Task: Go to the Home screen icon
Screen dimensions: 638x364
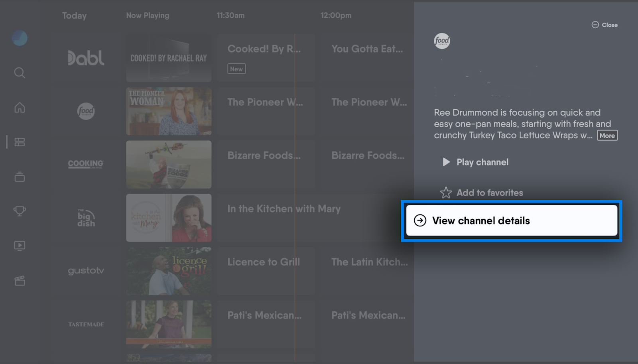Action: [x=19, y=107]
